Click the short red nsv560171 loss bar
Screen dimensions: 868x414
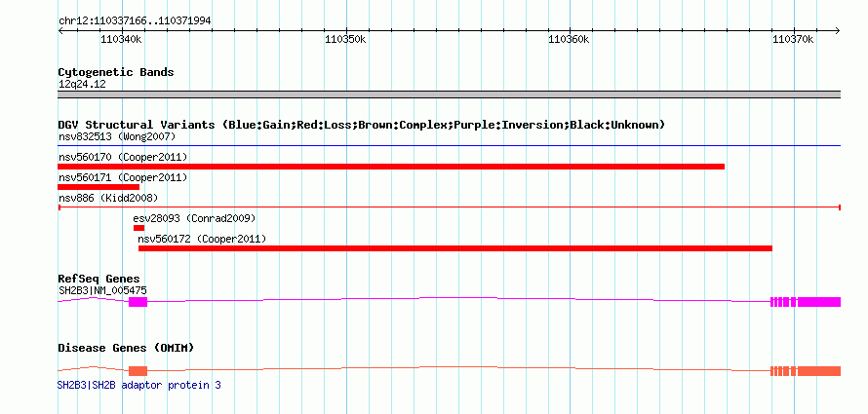[x=99, y=187]
